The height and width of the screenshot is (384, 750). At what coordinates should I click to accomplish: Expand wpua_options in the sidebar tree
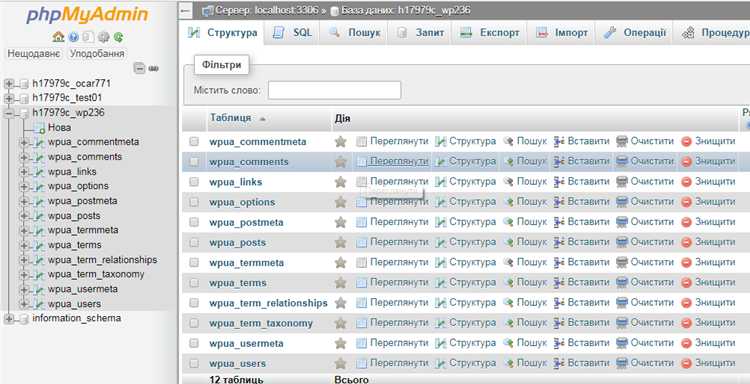coord(24,187)
